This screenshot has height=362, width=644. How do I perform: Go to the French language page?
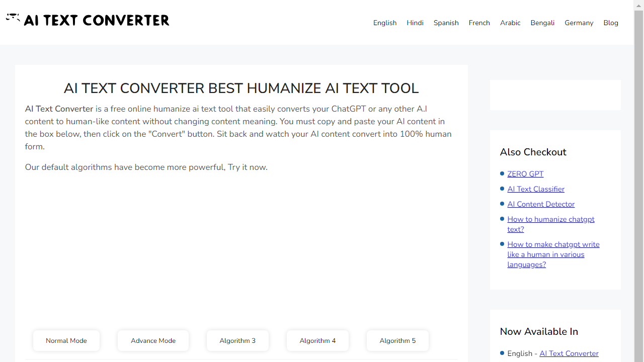pos(479,23)
